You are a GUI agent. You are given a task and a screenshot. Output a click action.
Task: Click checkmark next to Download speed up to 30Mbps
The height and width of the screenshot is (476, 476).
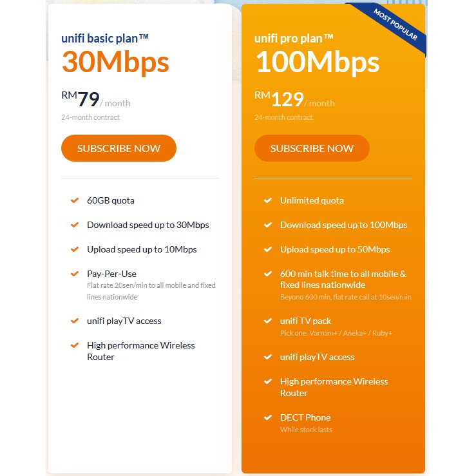(75, 225)
